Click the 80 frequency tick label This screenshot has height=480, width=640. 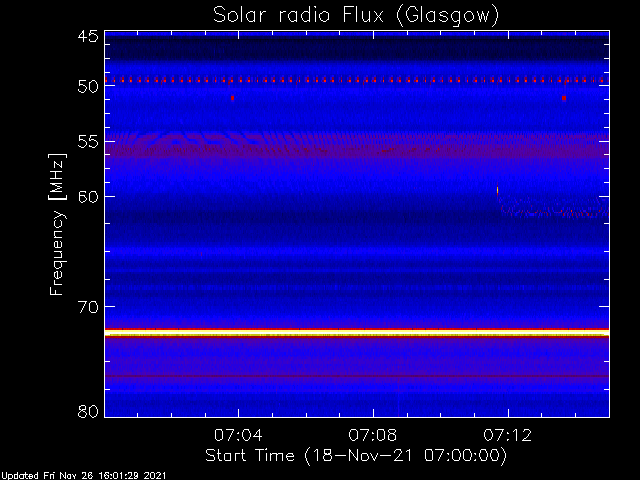point(88,411)
